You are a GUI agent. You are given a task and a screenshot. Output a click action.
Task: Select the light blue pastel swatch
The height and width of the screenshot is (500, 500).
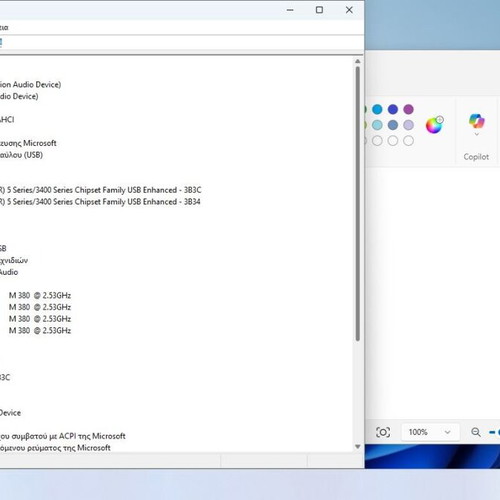[377, 125]
